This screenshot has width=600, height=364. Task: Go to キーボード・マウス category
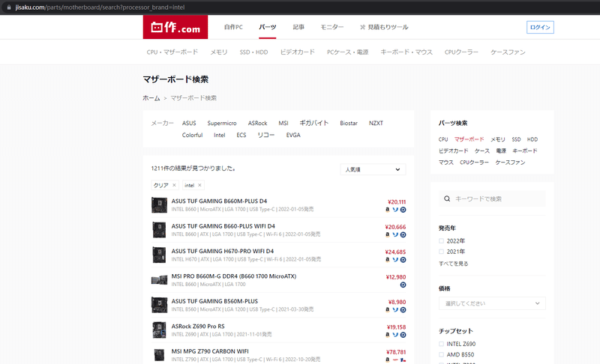tap(406, 52)
